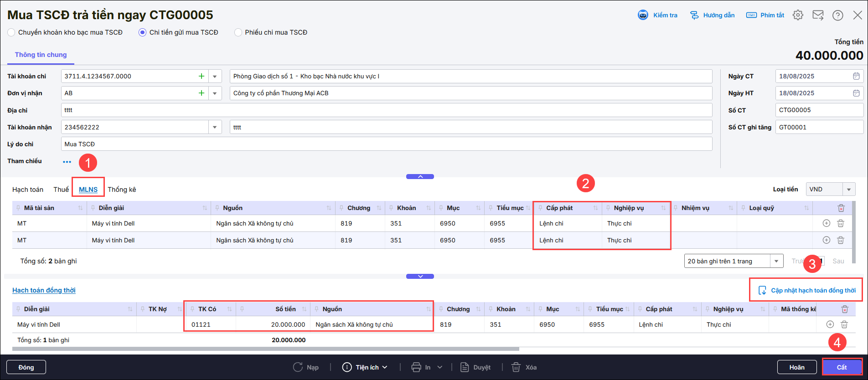Open the mail feedback icon
This screenshot has height=380, width=868.
pyautogui.click(x=818, y=15)
